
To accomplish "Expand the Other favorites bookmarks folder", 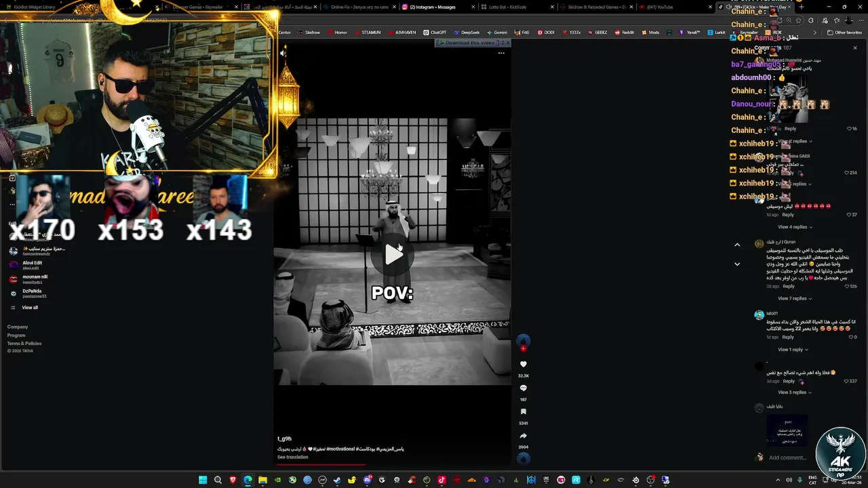I will [844, 33].
